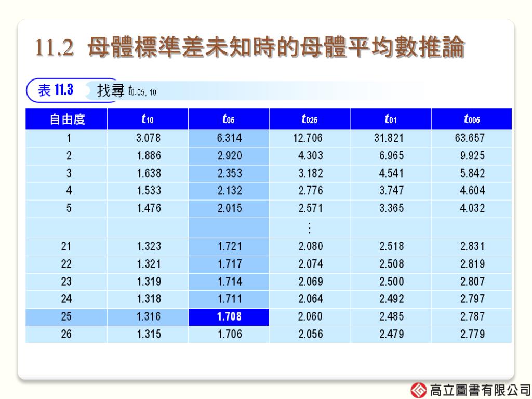Click the value 1.717
Screen dimensions: 532x399
230,264
